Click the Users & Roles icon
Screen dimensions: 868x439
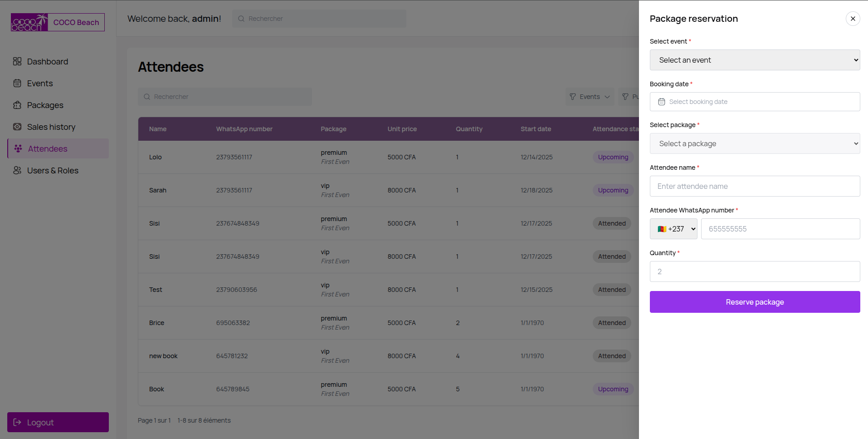click(x=17, y=170)
